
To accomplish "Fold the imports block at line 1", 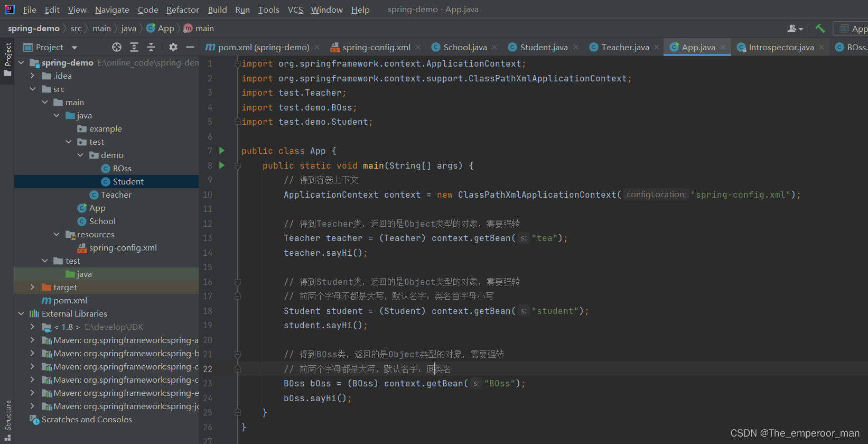I will [x=238, y=63].
